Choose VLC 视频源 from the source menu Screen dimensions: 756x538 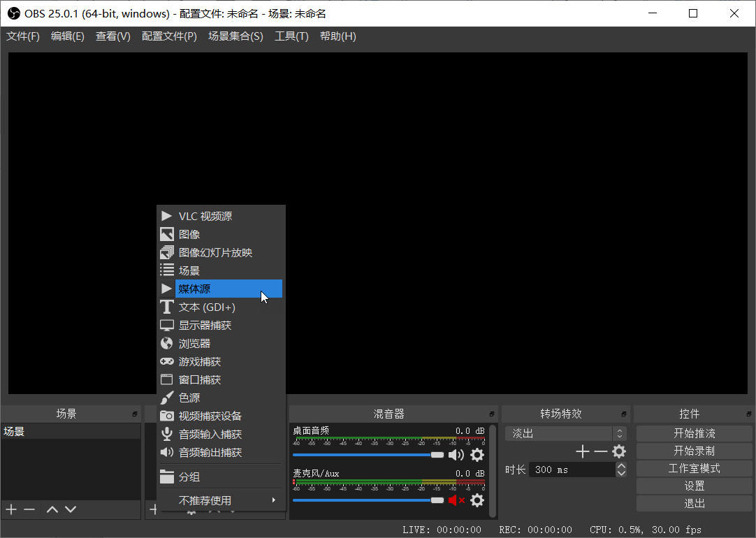(x=221, y=216)
